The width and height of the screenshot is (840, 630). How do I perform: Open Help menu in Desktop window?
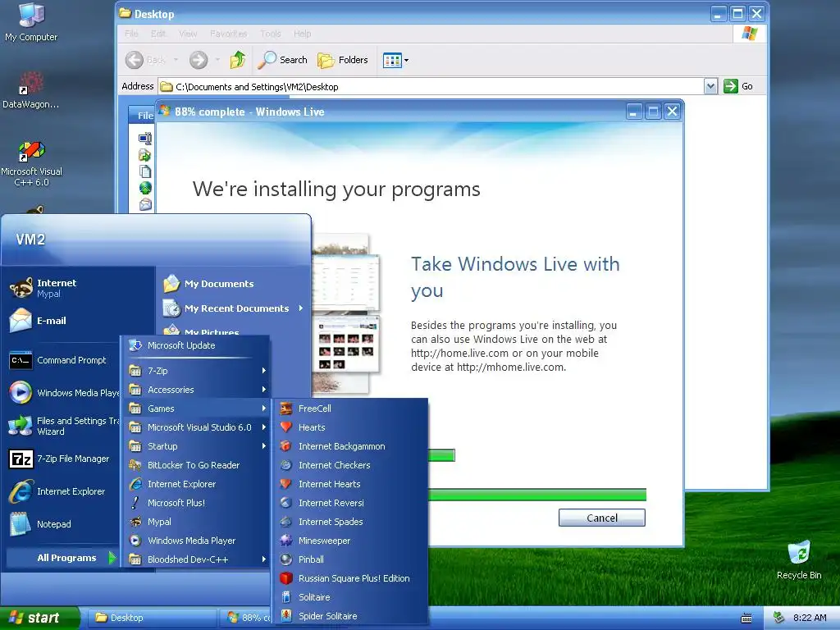302,34
